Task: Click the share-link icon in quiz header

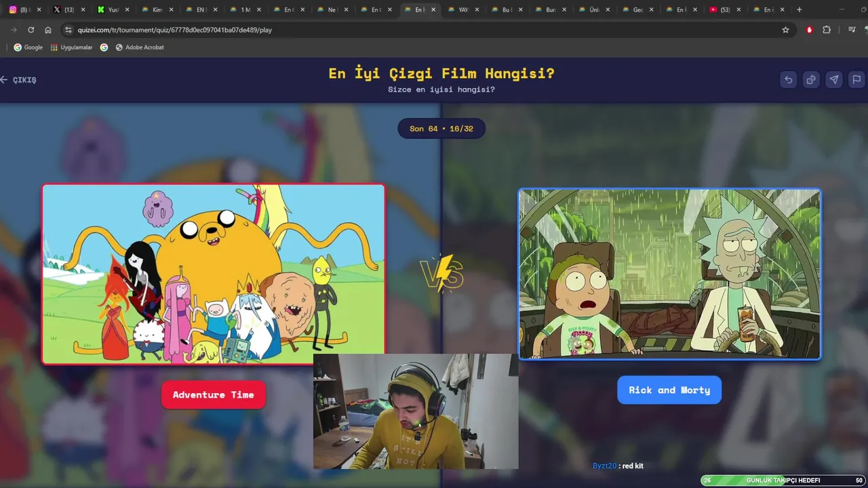Action: pyautogui.click(x=811, y=79)
